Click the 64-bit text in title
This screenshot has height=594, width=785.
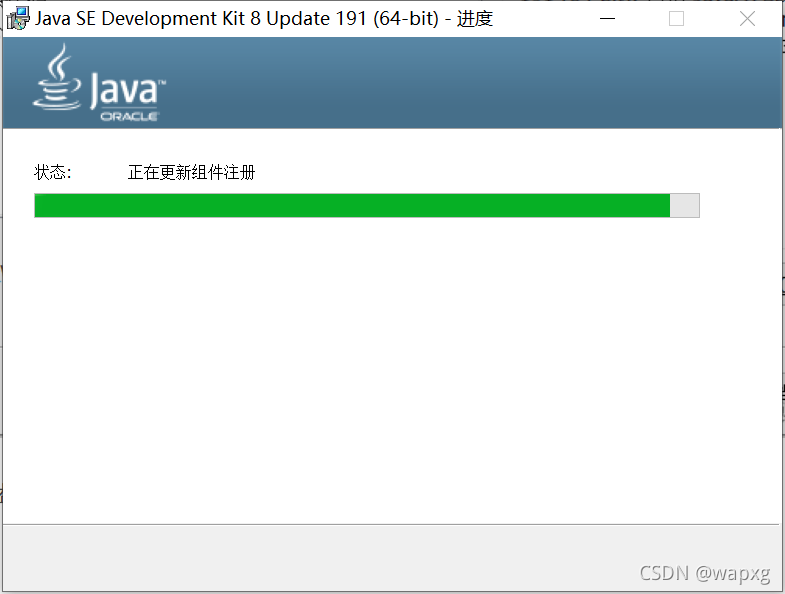[x=406, y=19]
